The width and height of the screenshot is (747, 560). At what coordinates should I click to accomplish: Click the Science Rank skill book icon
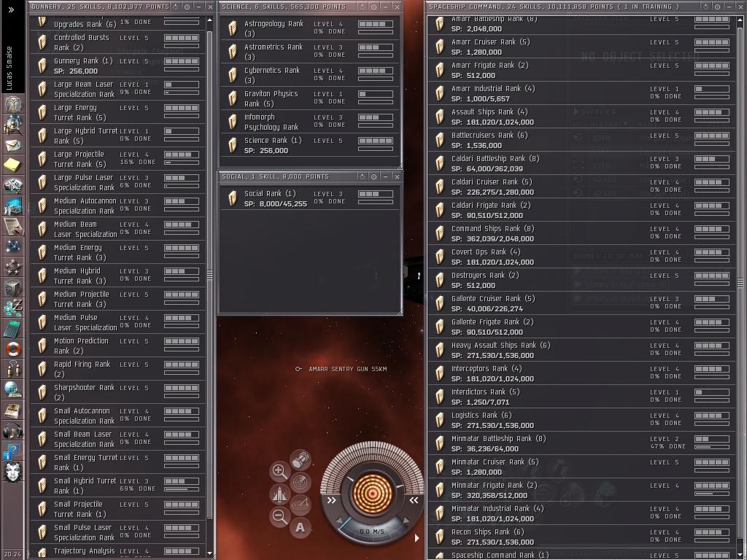pyautogui.click(x=233, y=145)
